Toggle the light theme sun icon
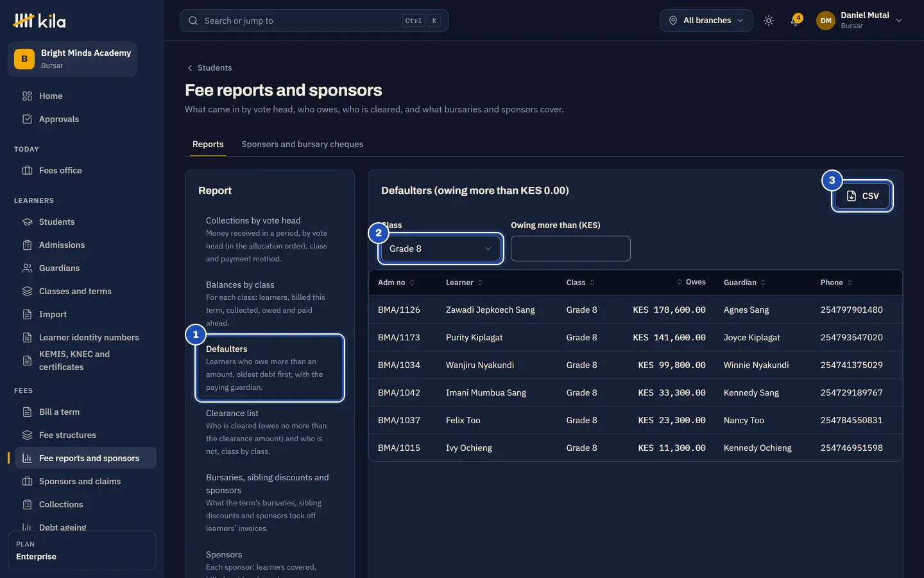Screen dimensions: 924x578 [769, 21]
